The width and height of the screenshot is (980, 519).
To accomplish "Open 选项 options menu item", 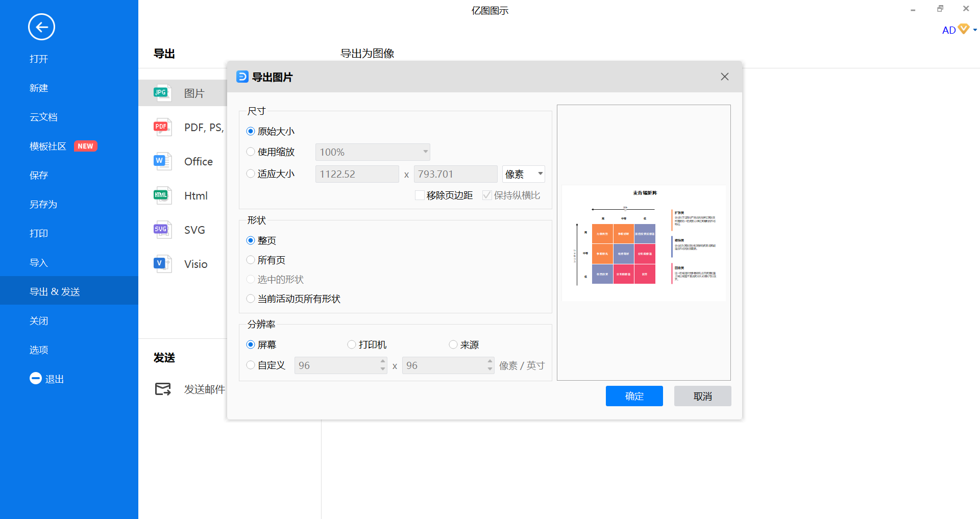I will pyautogui.click(x=39, y=350).
